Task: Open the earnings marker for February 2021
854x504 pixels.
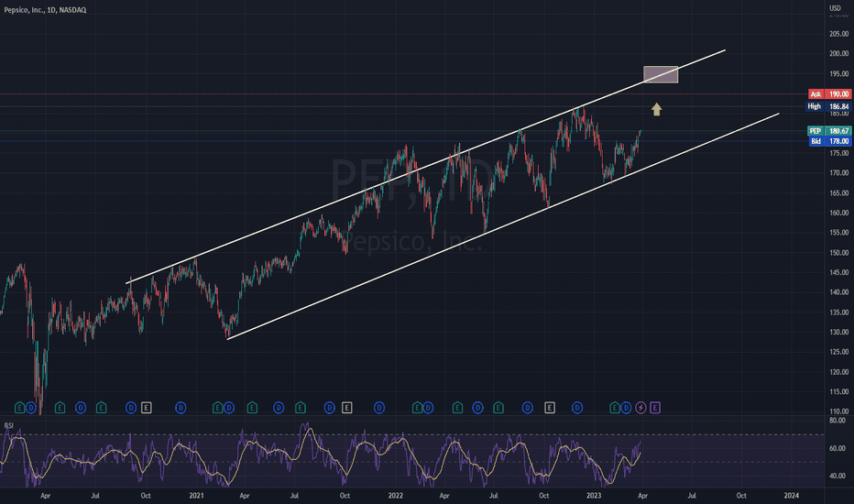Action: point(217,408)
